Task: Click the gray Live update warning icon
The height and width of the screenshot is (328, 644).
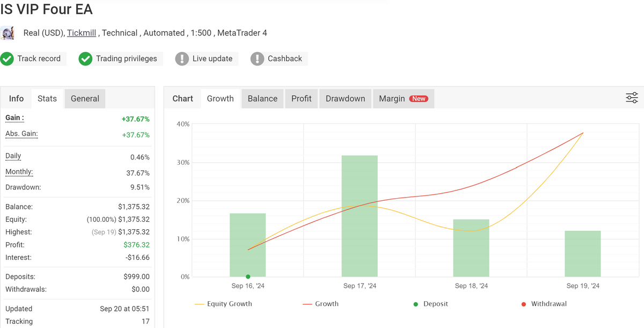Action: click(x=182, y=59)
